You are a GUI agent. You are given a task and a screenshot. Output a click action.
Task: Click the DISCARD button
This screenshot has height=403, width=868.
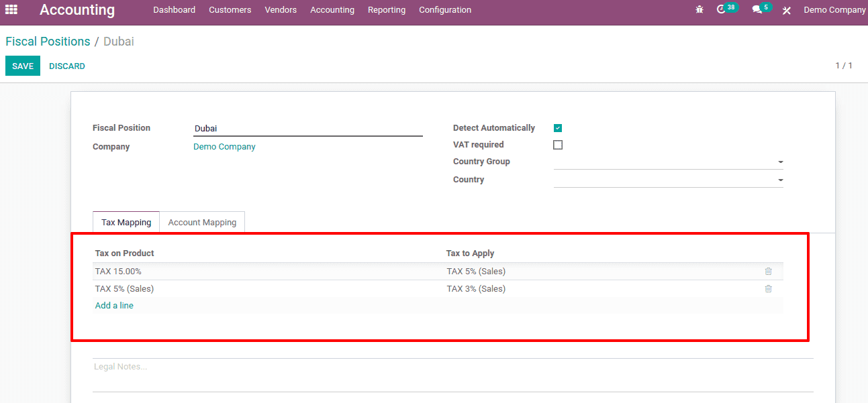(67, 66)
